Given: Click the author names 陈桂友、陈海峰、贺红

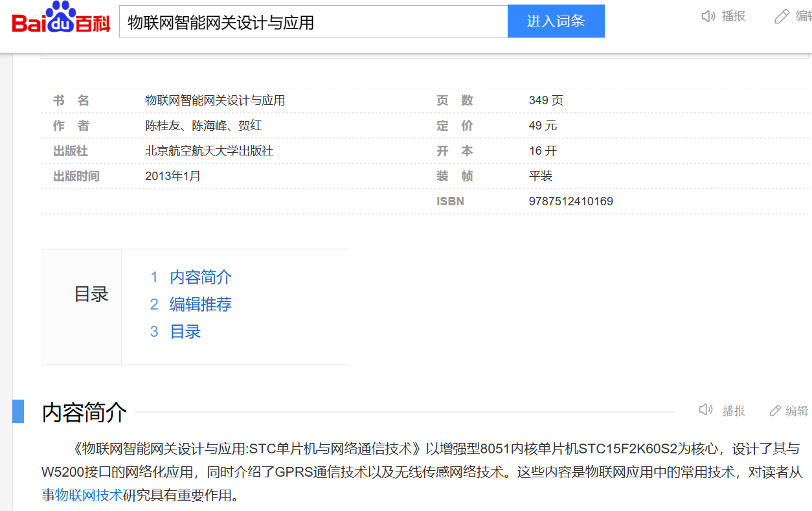Looking at the screenshot, I should tap(203, 126).
